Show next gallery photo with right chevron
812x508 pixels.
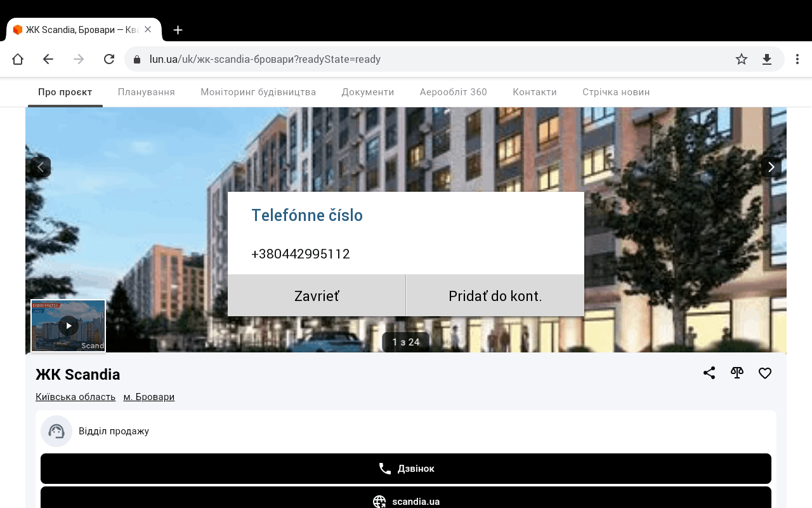coord(771,167)
